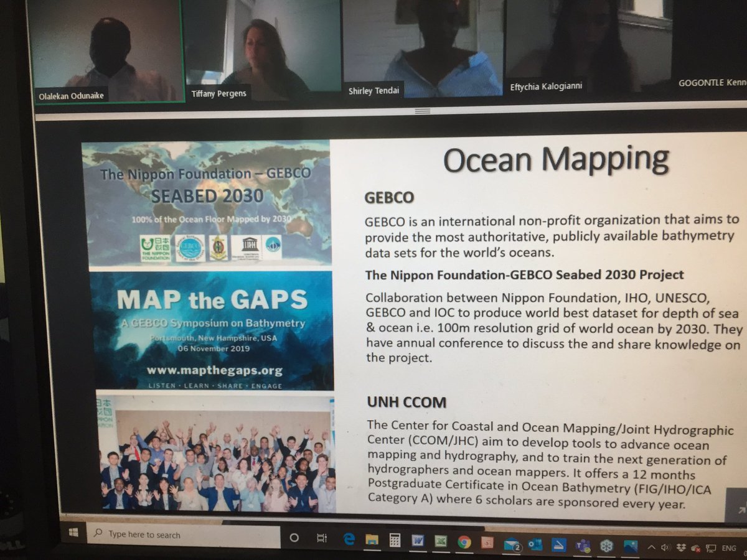This screenshot has height=560, width=747.
Task: Open Cortana circle icon
Action: pyautogui.click(x=294, y=537)
